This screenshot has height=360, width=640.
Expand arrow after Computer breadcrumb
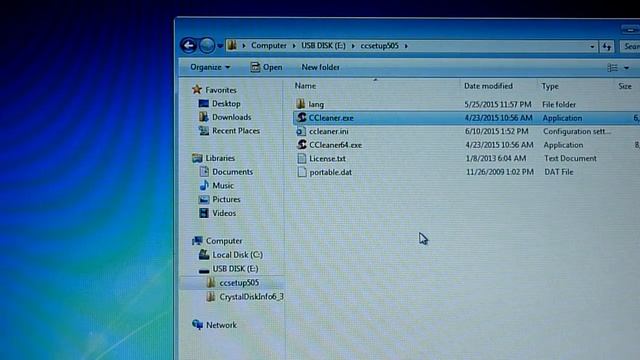(x=294, y=46)
